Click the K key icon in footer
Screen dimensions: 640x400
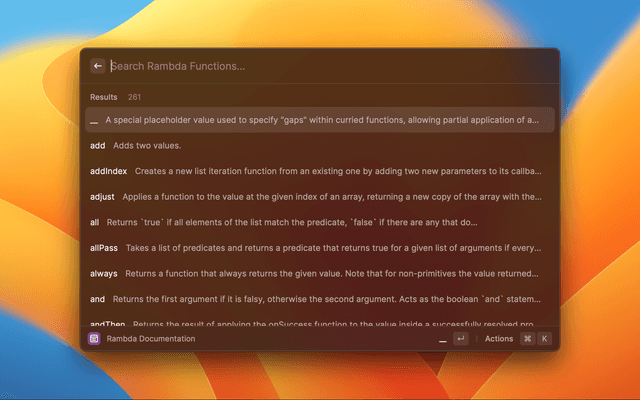(544, 339)
